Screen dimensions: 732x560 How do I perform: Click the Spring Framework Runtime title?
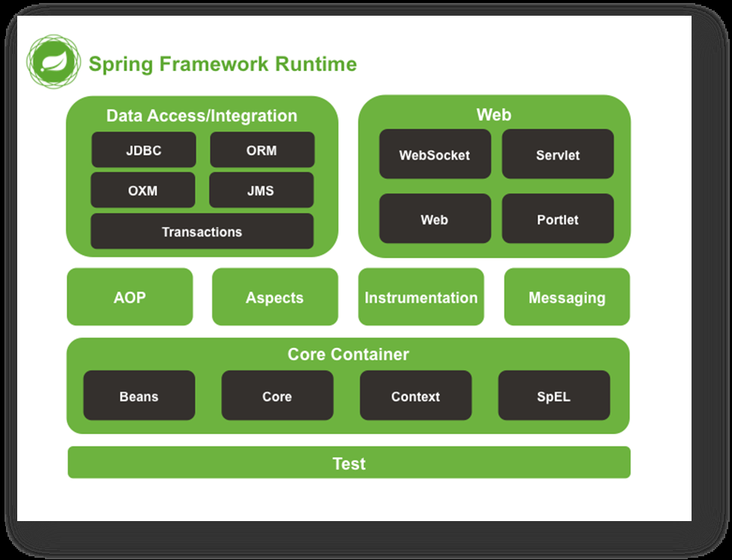(x=223, y=64)
